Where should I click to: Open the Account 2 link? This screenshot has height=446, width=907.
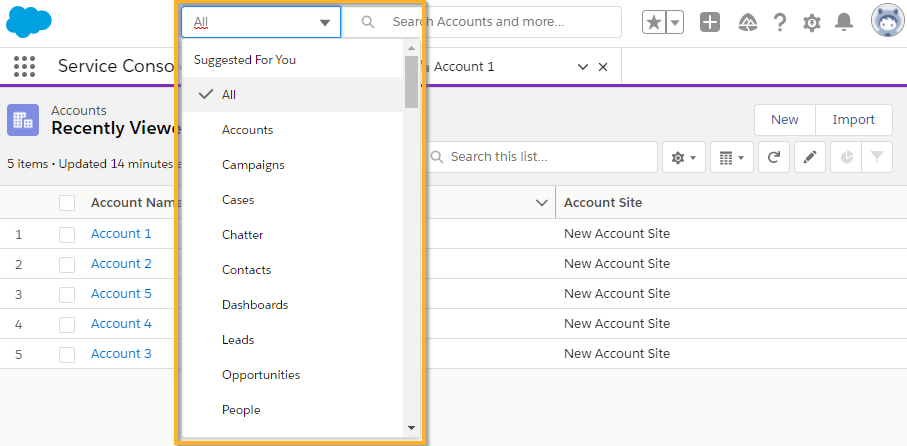coord(121,264)
